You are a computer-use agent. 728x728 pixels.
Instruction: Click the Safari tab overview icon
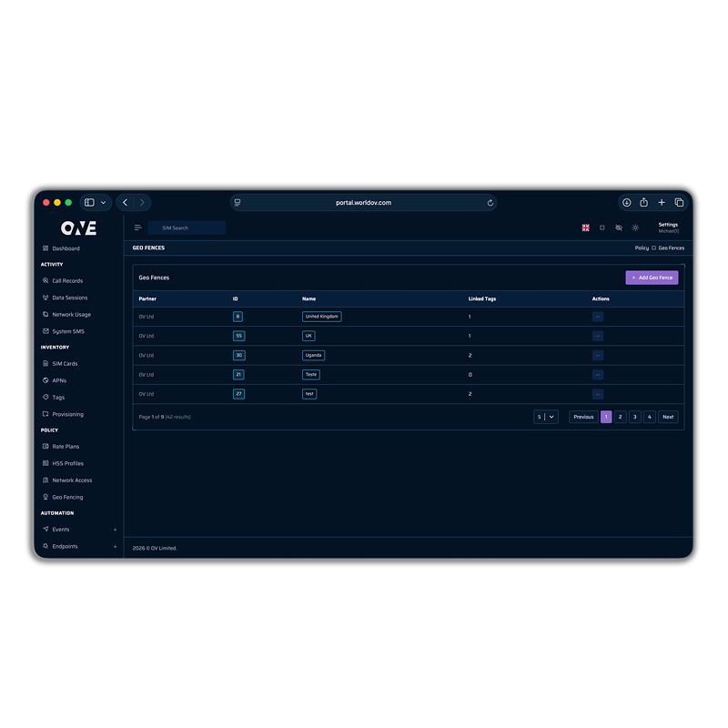[679, 203]
